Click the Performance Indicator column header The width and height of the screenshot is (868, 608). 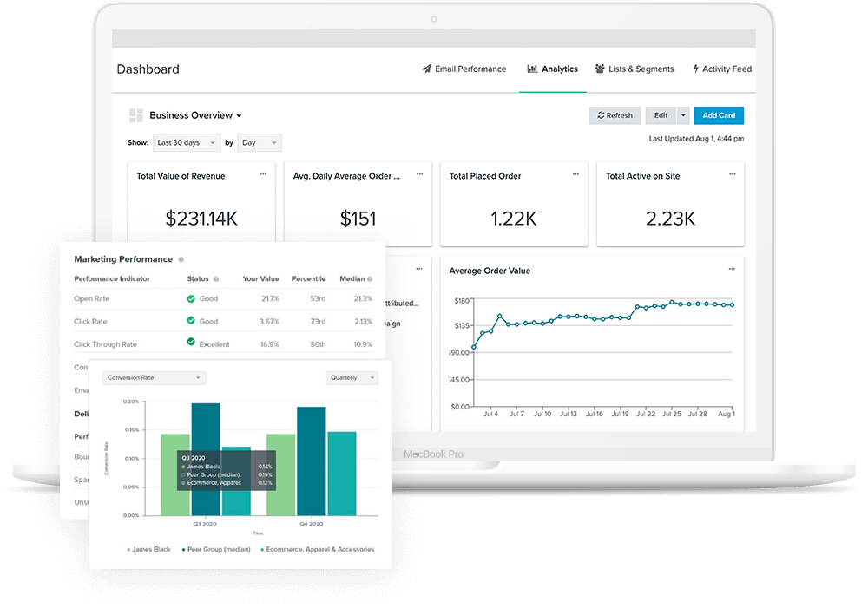112,278
